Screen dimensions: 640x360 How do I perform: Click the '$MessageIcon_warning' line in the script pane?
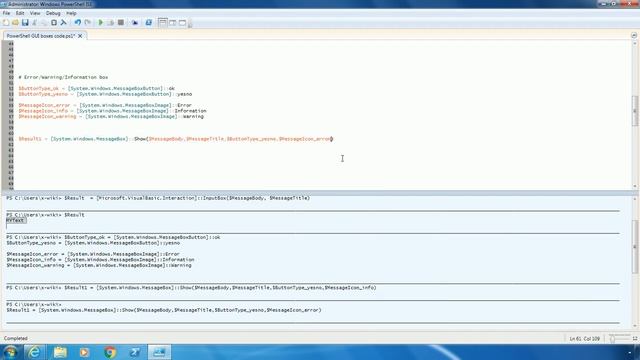coord(111,116)
